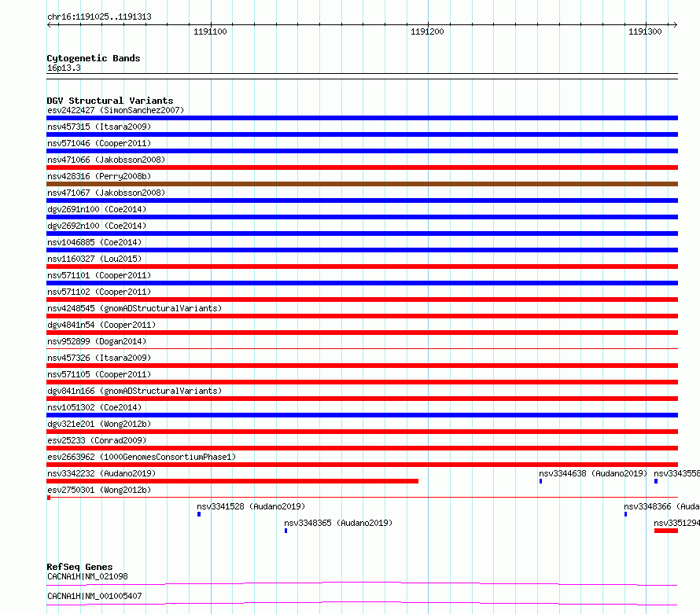
Task: Open nsv3348365 (Audano2019) label
Action: (338, 523)
